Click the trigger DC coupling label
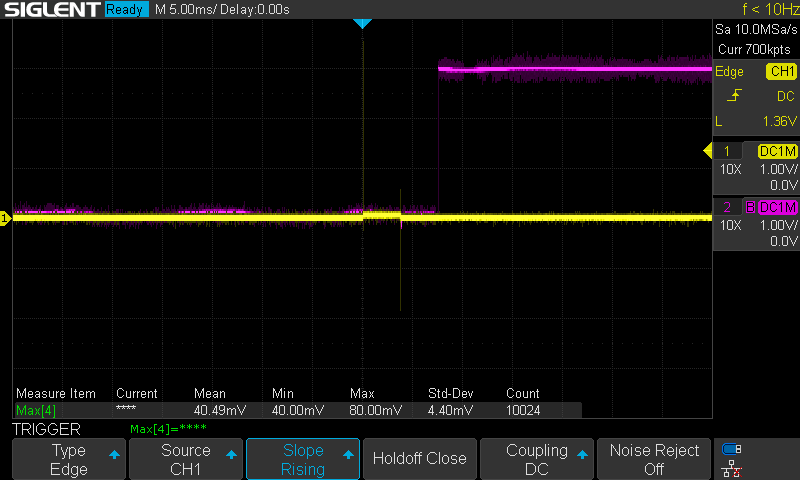The image size is (800, 480). 786,96
